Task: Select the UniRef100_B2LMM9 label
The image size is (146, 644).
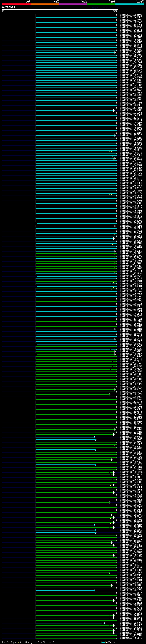Action: pos(131,65)
